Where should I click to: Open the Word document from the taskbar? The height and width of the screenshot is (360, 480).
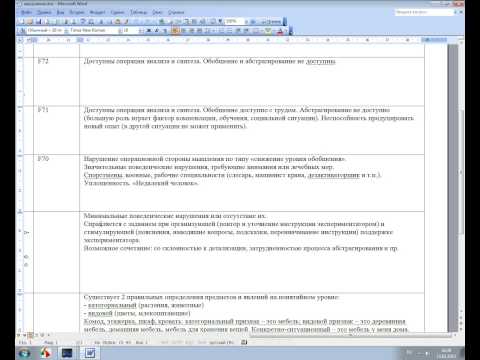pos(90,353)
